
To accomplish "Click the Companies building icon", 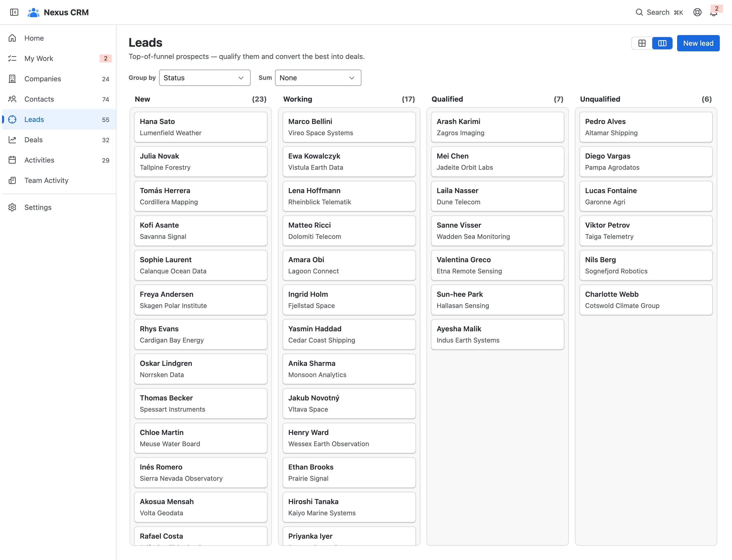I will pos(12,79).
